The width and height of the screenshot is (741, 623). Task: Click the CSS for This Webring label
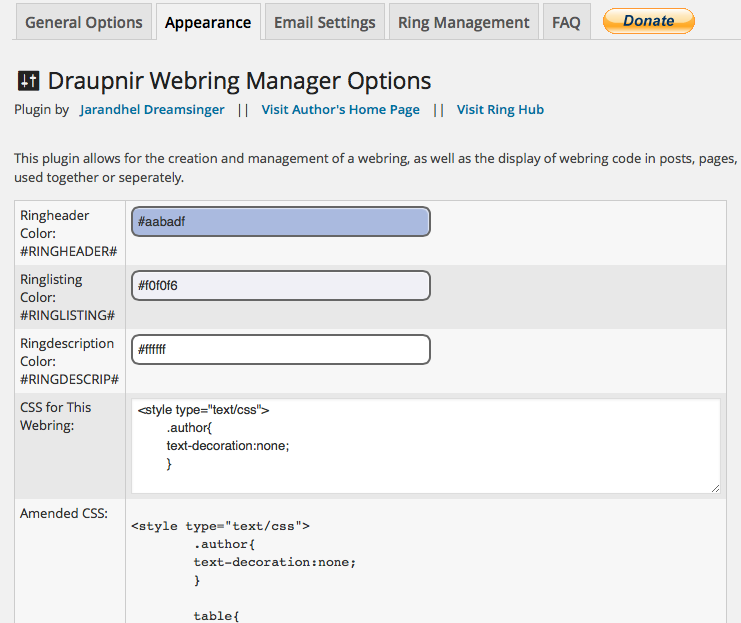56,416
